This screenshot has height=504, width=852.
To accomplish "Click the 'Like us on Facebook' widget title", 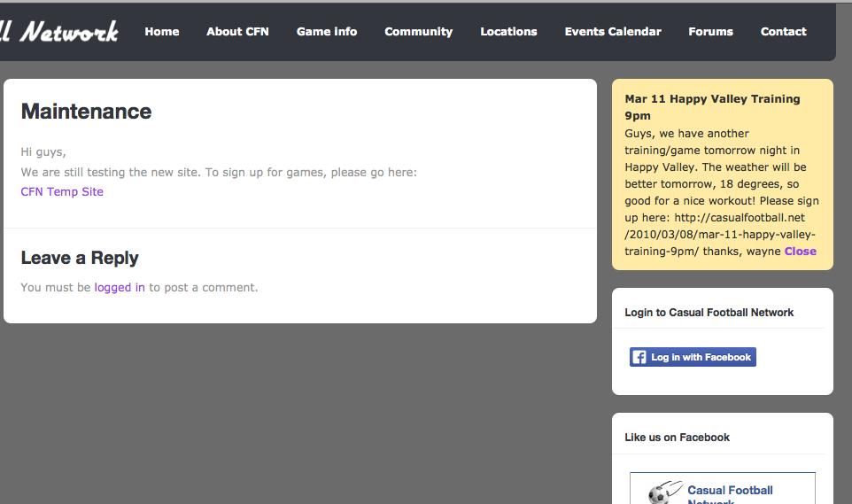I will pyautogui.click(x=677, y=437).
